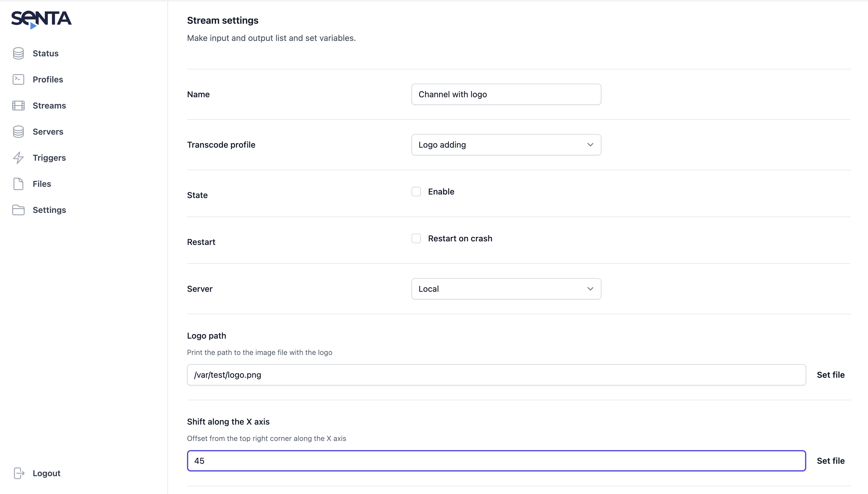This screenshot has width=868, height=494.
Task: Click the Servers stack icon
Action: [x=18, y=132]
